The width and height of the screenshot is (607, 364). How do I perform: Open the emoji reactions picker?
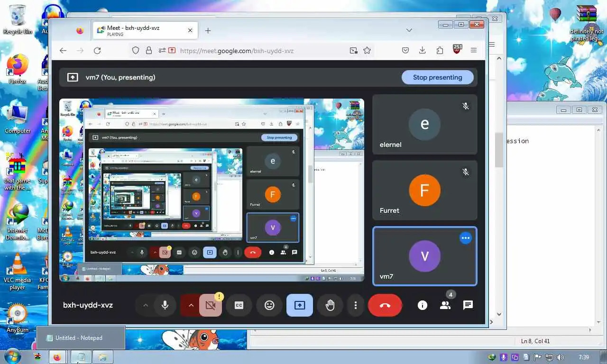click(x=269, y=305)
